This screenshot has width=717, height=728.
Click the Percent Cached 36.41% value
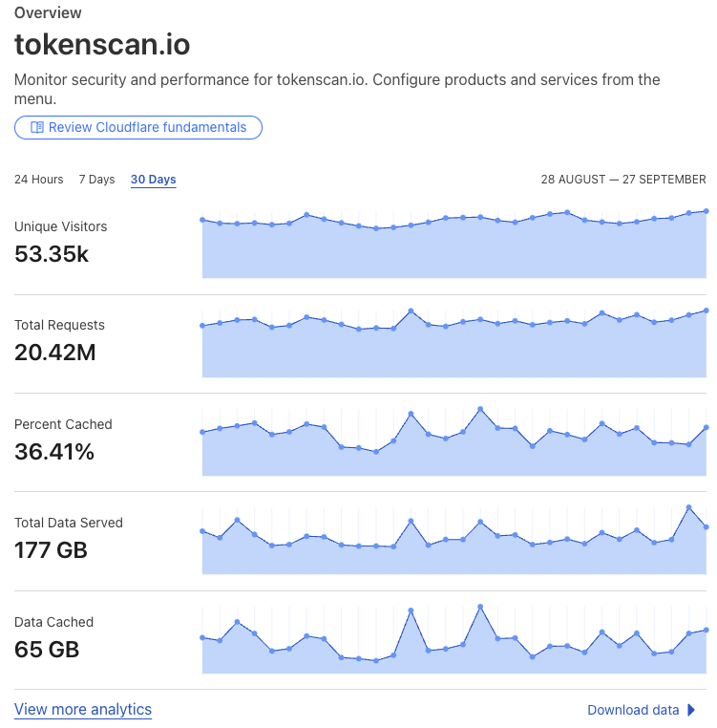coord(54,452)
